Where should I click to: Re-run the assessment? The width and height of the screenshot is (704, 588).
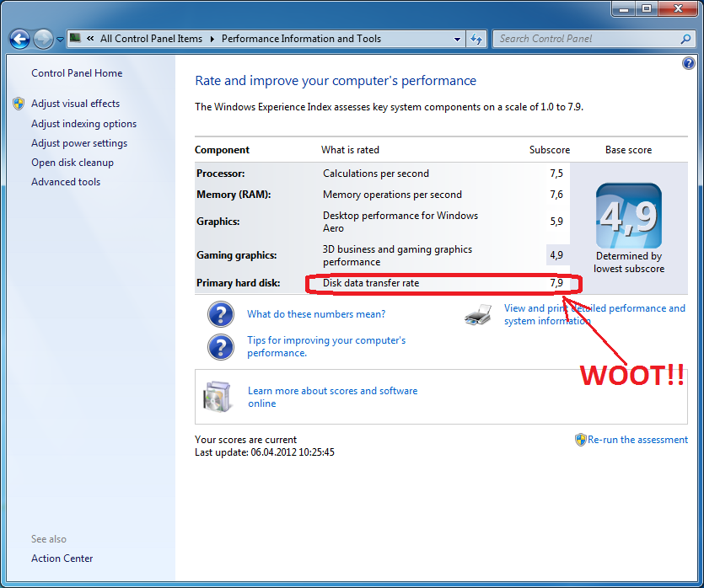(637, 440)
